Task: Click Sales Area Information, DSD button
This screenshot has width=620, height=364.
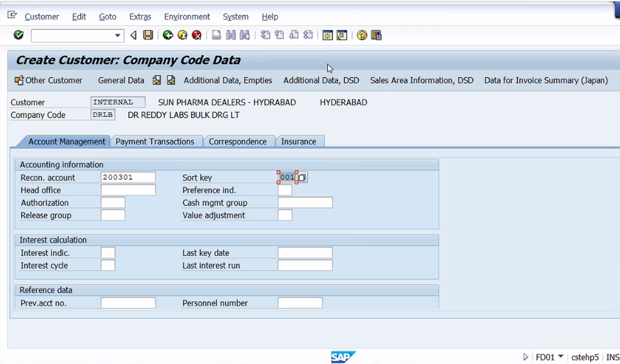Action: (x=422, y=80)
